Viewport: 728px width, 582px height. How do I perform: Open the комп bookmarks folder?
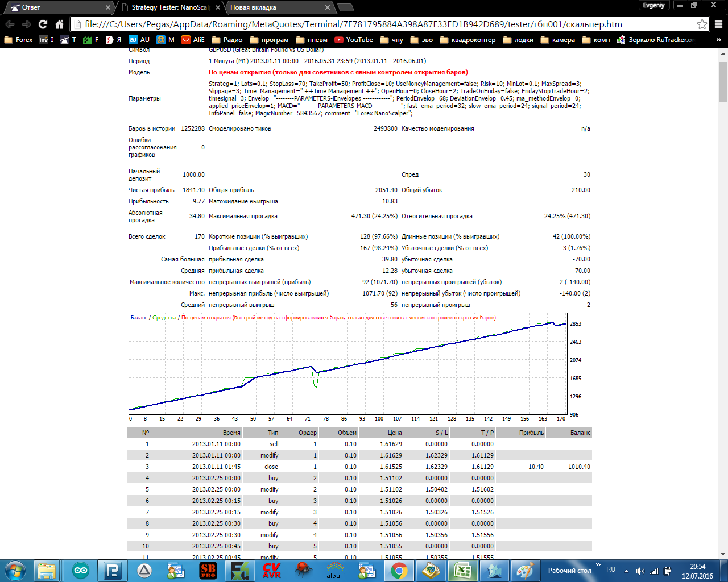pyautogui.click(x=595, y=40)
